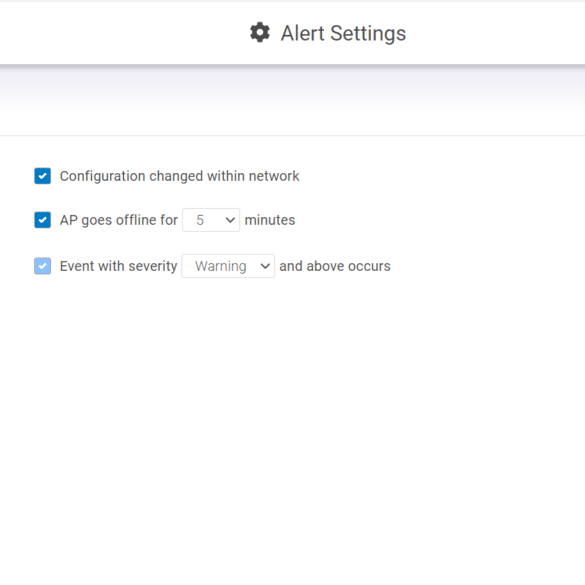The height and width of the screenshot is (585, 585).
Task: Click the Alert Settings heading text
Action: (343, 33)
